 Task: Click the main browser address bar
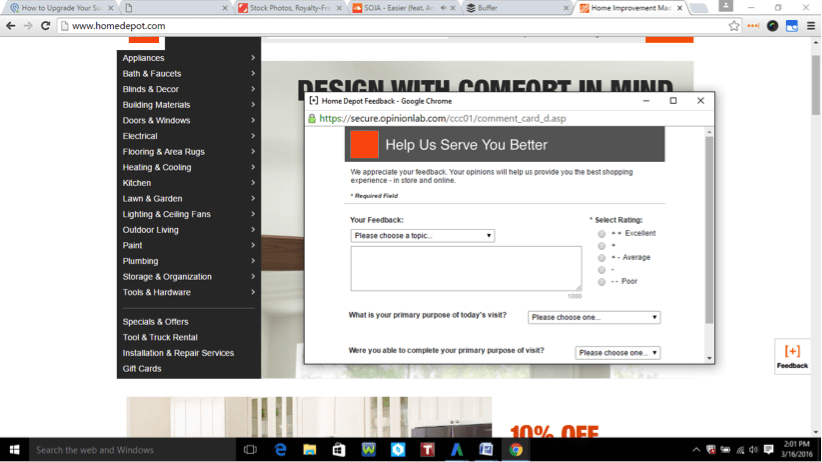[x=393, y=26]
